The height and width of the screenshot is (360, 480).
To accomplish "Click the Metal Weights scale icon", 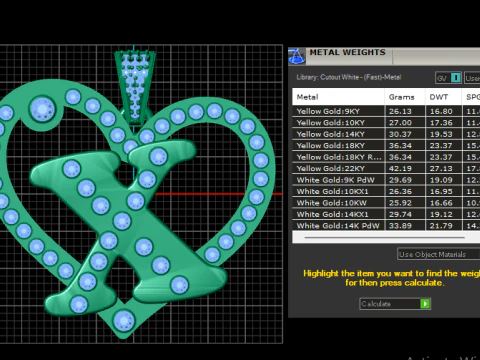I will 297,56.
